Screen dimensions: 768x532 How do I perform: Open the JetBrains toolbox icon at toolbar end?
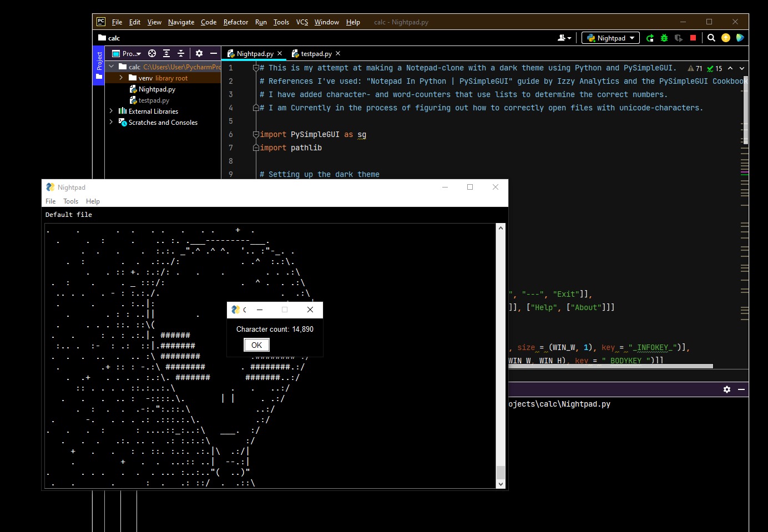(740, 38)
